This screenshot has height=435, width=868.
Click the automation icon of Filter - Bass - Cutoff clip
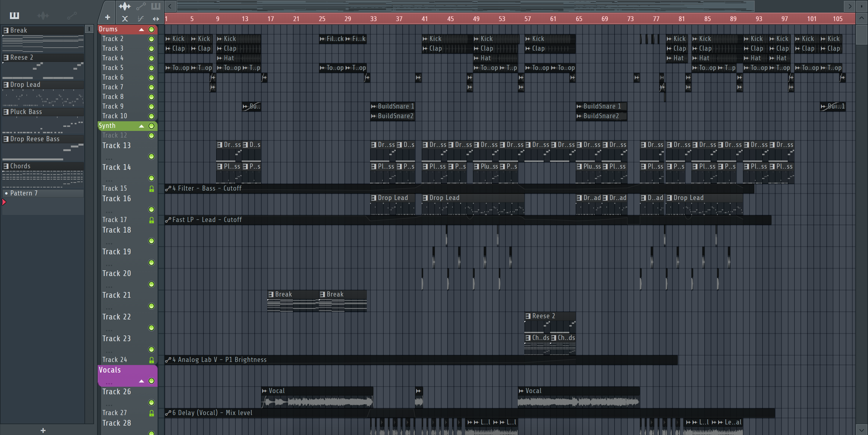tap(168, 189)
